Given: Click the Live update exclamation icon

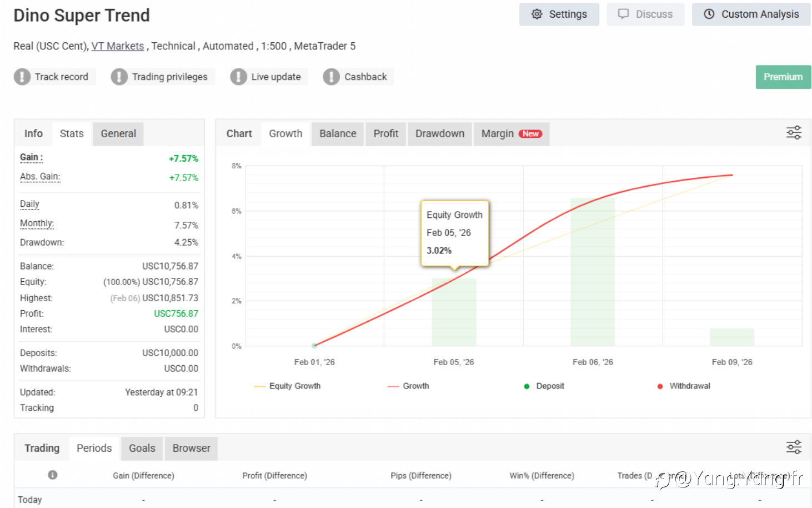Looking at the screenshot, I should pos(238,77).
